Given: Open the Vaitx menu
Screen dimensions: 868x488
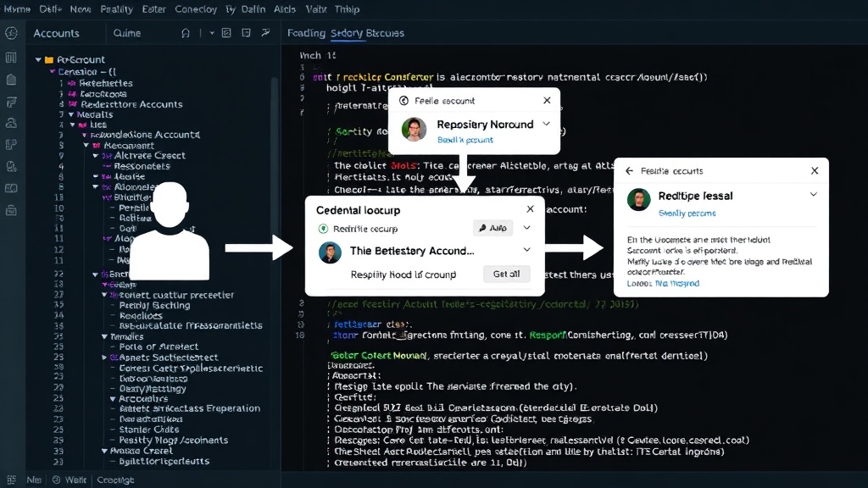Looking at the screenshot, I should [x=316, y=9].
